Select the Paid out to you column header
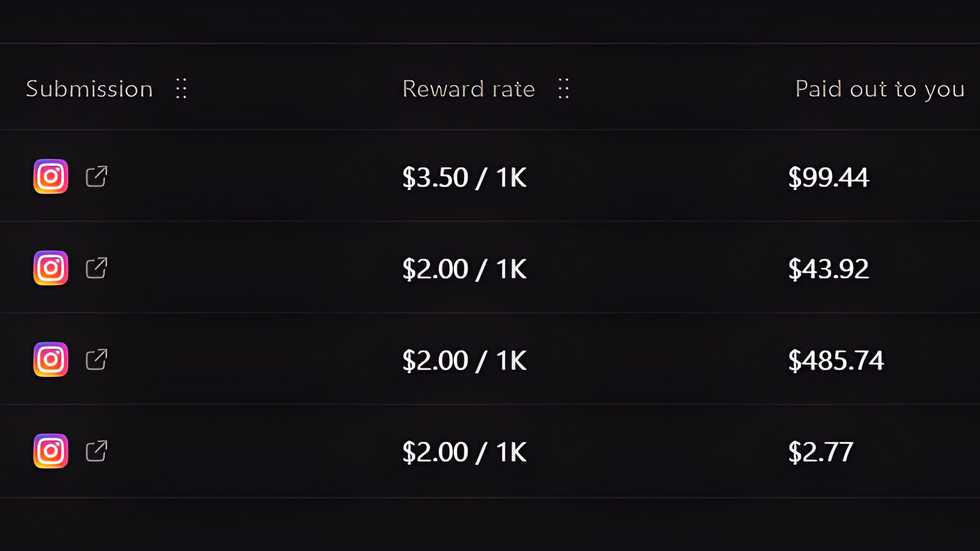Screen dimensions: 980x551 tap(880, 89)
